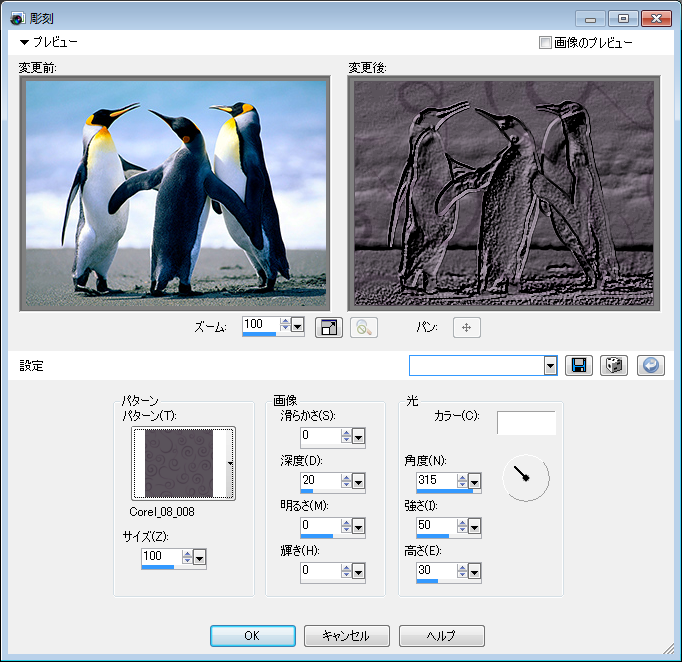The image size is (682, 662).
Task: Click the pan navigation icon
Action: 466,327
